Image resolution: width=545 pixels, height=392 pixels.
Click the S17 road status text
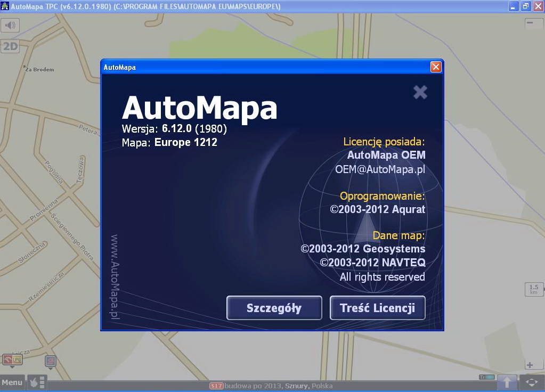[x=271, y=386]
